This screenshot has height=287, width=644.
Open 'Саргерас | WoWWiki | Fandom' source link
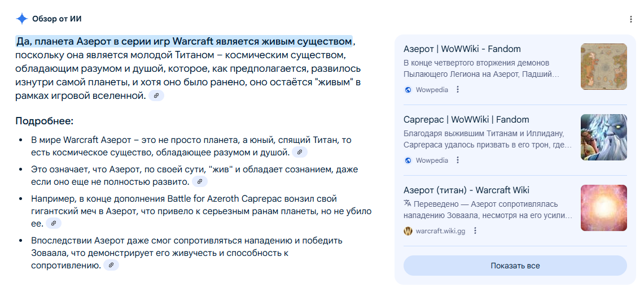click(466, 120)
